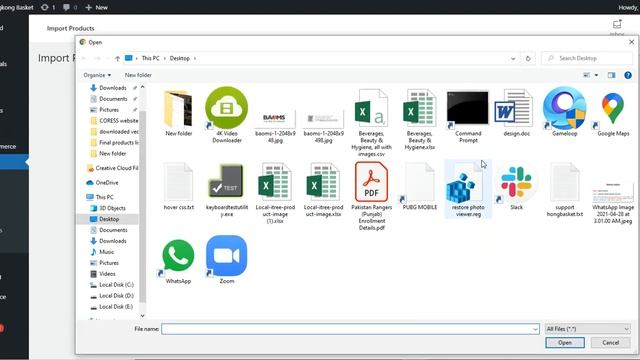The width and height of the screenshot is (640, 360).
Task: Click the New folder toolbar button
Action: [138, 75]
